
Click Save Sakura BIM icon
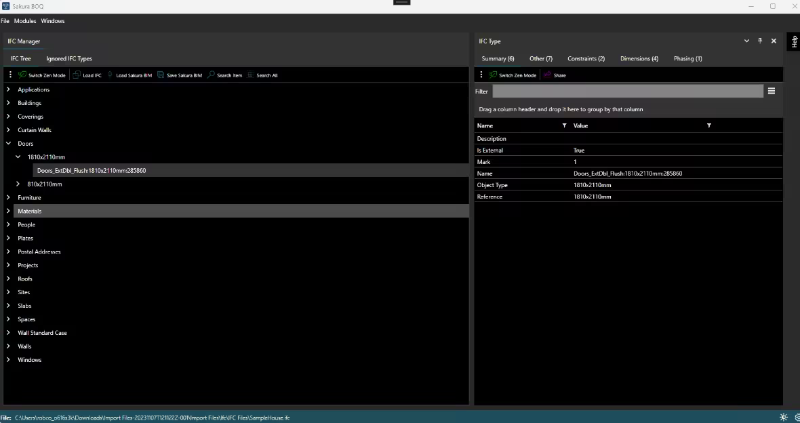[160, 75]
